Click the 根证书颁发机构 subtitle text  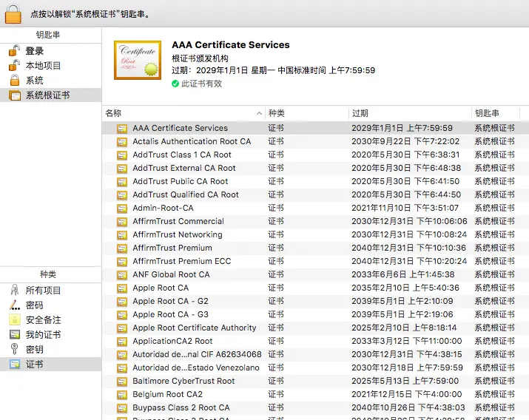[x=200, y=58]
